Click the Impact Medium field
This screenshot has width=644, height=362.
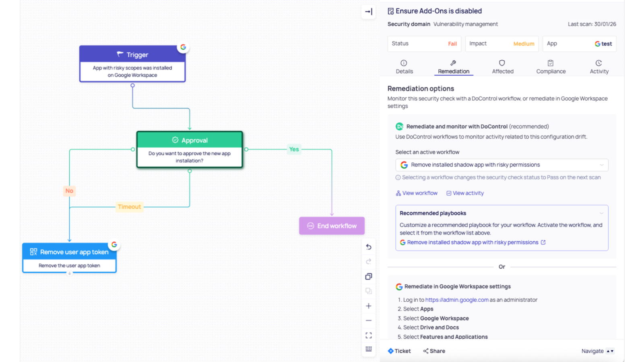[502, 44]
